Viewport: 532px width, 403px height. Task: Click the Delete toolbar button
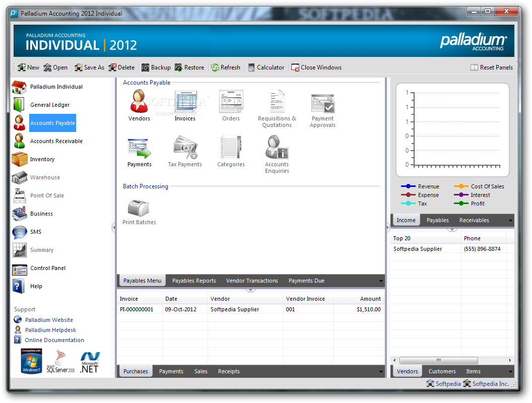121,68
